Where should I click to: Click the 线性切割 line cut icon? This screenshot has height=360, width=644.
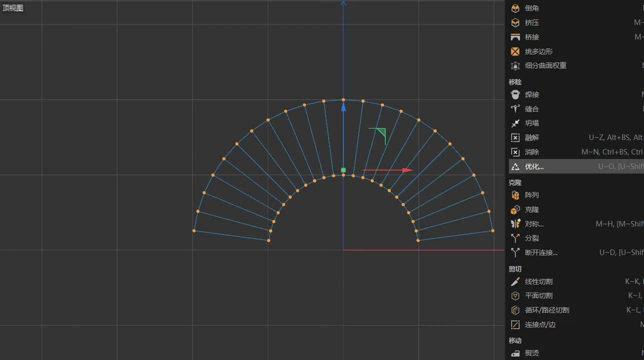click(x=515, y=281)
